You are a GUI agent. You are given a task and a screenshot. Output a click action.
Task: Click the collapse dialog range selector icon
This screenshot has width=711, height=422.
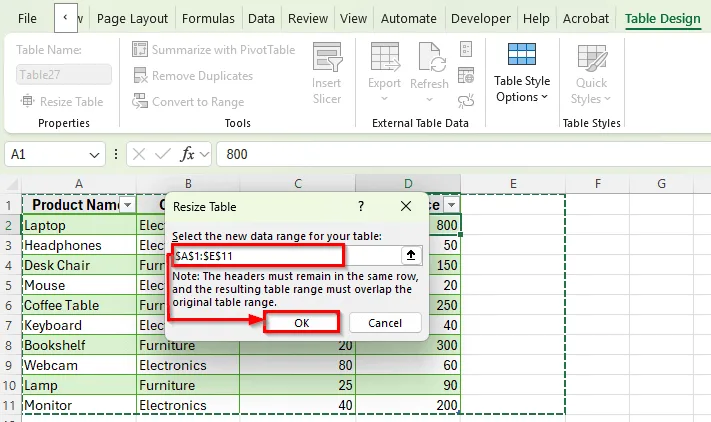pyautogui.click(x=411, y=256)
